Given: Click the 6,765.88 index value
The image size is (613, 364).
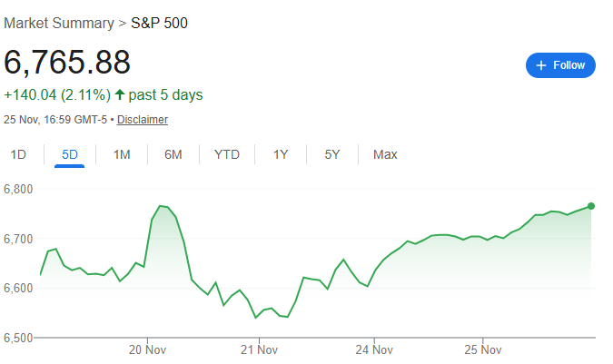Looking at the screenshot, I should [67, 62].
